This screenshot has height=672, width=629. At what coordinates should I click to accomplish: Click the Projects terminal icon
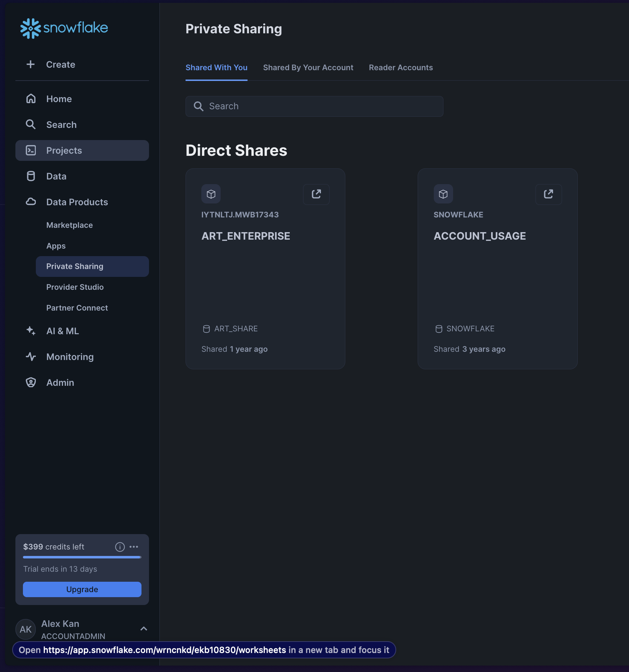click(31, 150)
